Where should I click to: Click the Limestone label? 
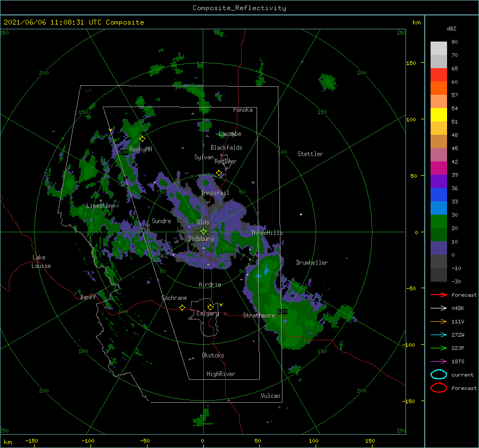(101, 206)
